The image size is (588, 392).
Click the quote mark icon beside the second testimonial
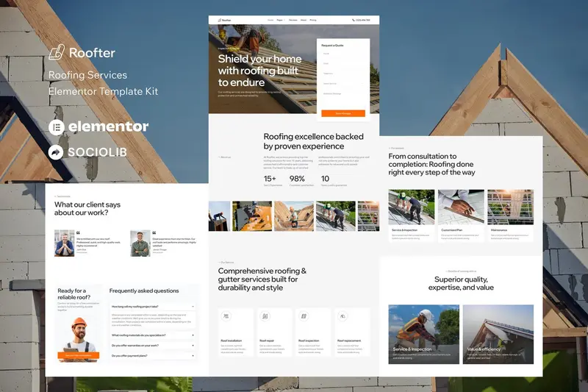tap(154, 233)
